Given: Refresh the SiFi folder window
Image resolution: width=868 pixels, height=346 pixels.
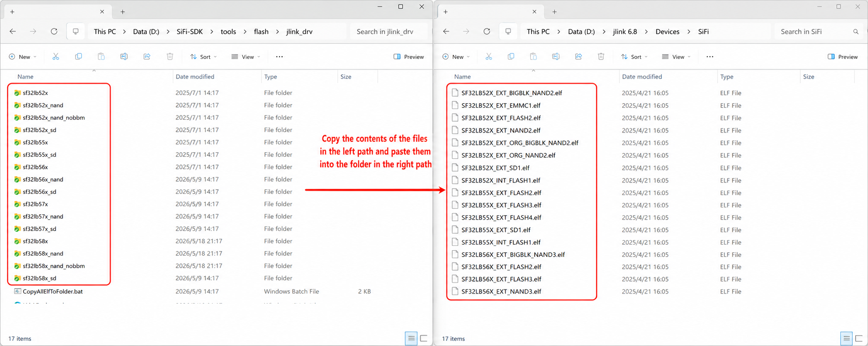Looking at the screenshot, I should coord(487,31).
